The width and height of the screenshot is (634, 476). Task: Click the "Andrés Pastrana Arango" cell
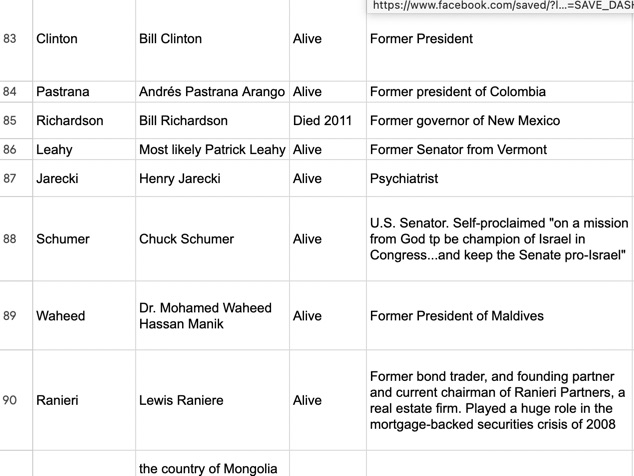(x=212, y=92)
